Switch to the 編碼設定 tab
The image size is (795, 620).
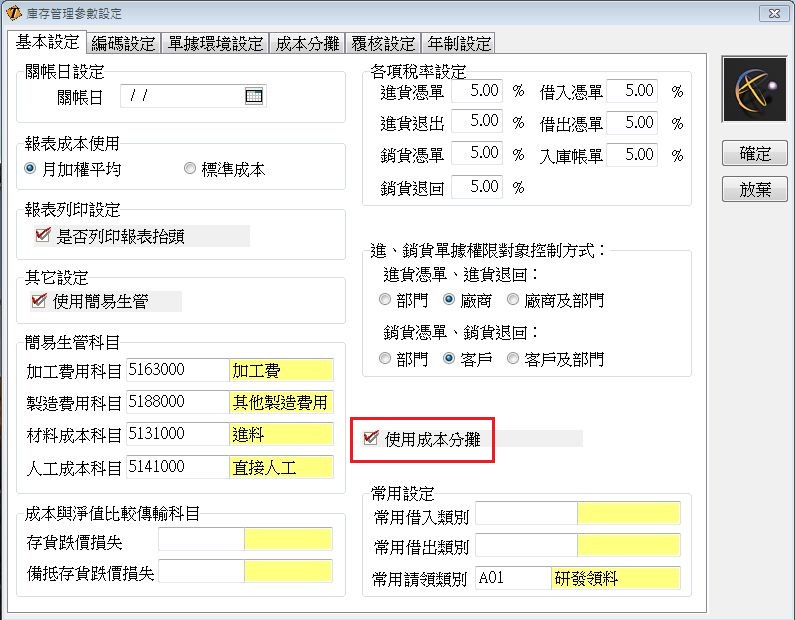[123, 43]
